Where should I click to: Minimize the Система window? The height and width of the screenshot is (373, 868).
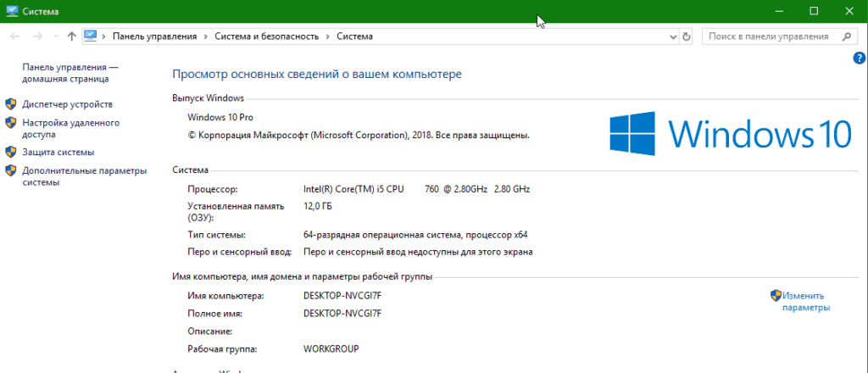[780, 10]
